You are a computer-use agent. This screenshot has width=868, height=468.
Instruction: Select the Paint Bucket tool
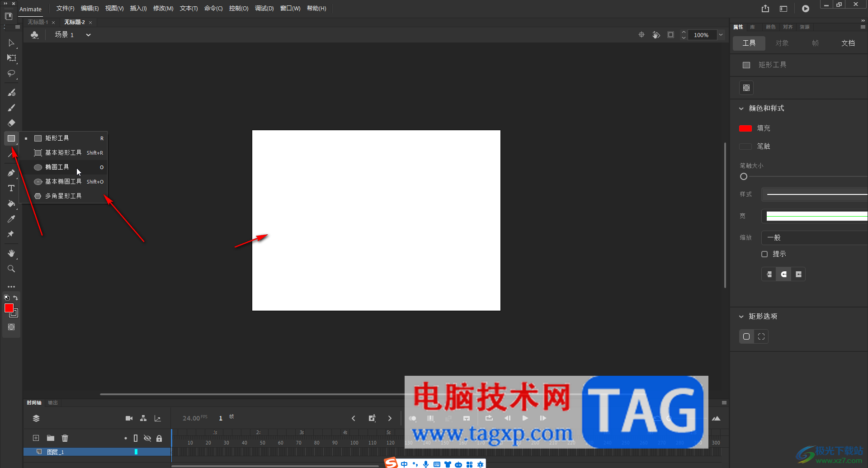point(11,203)
